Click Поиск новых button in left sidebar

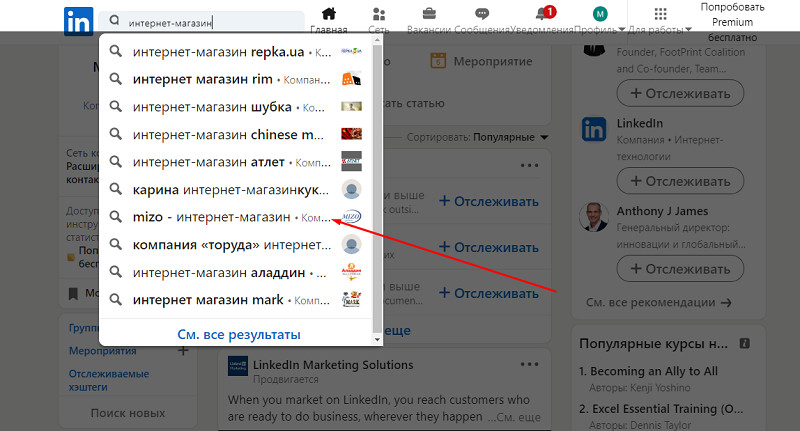(x=128, y=413)
